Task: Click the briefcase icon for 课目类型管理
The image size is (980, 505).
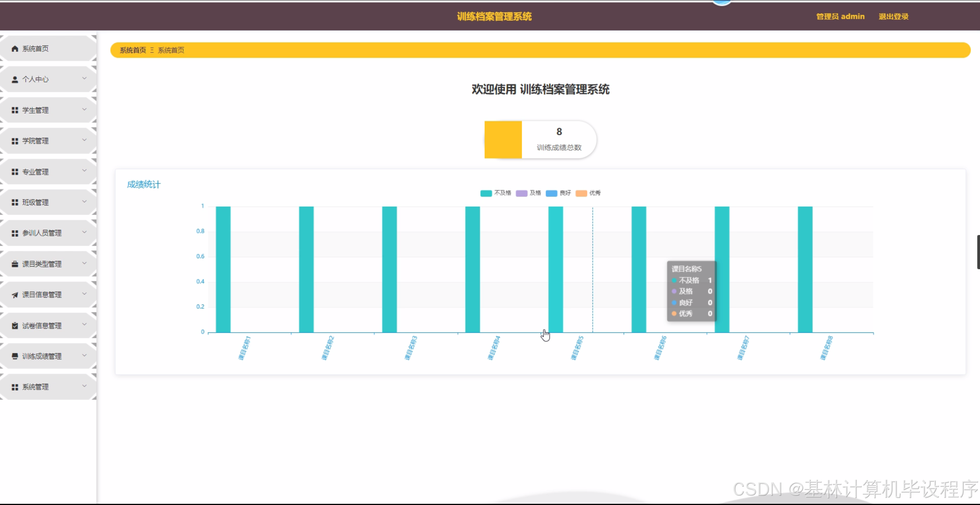Action: tap(15, 264)
